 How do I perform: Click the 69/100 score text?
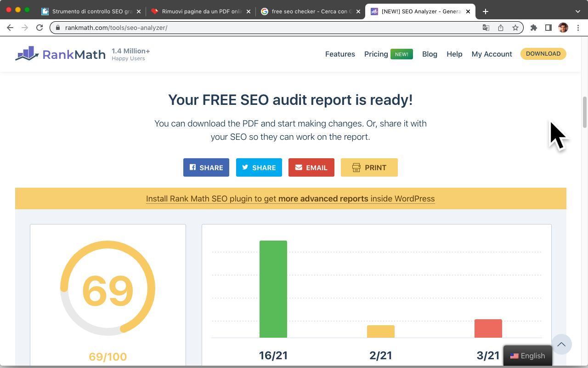[x=108, y=356]
